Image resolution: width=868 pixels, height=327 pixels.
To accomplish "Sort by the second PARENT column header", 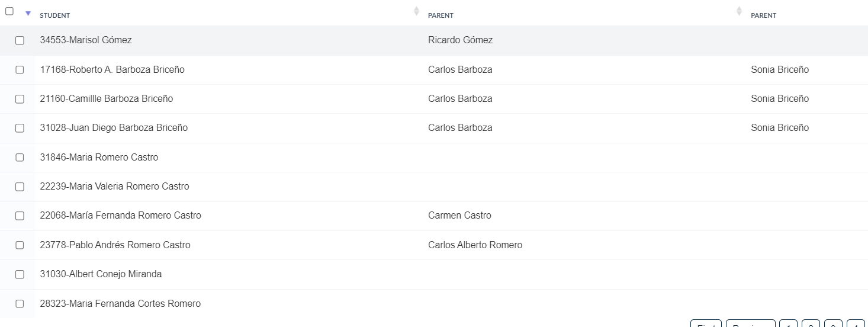I will pos(763,15).
